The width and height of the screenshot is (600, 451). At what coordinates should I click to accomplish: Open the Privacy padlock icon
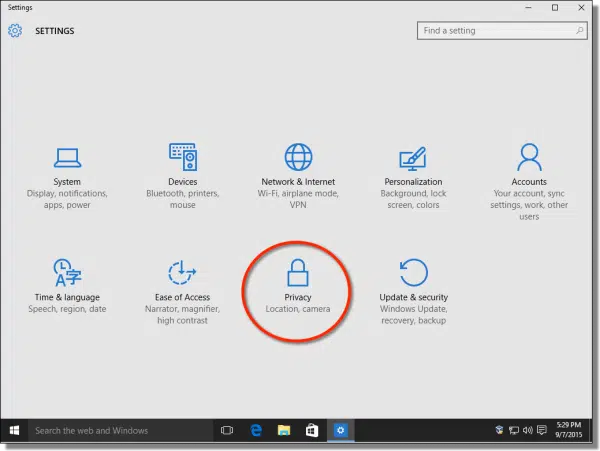pyautogui.click(x=298, y=272)
